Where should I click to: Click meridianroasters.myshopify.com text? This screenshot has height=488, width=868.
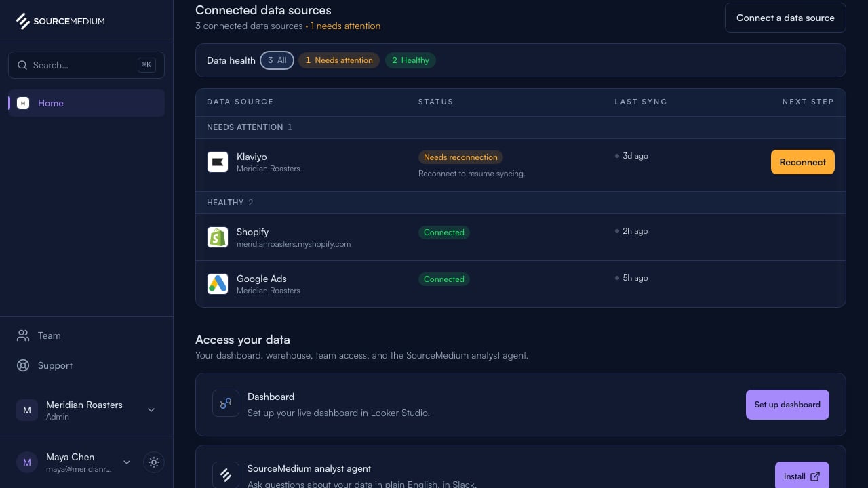pos(294,244)
